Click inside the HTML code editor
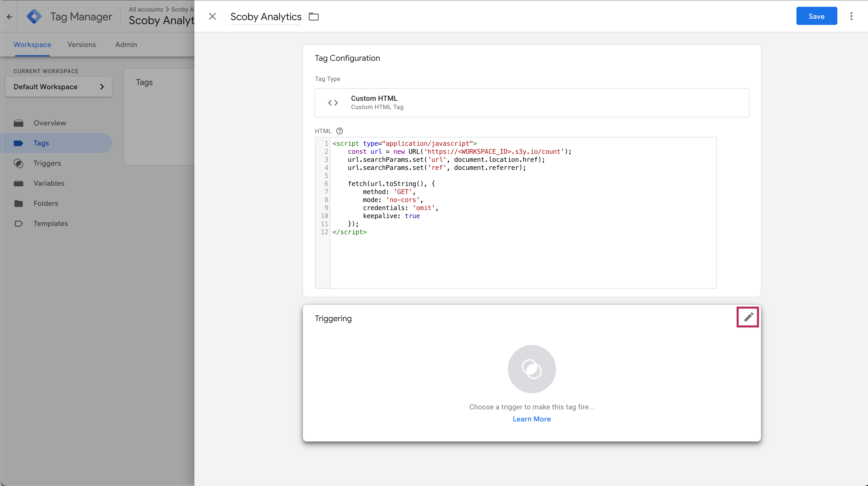This screenshot has height=486, width=868. (522, 256)
